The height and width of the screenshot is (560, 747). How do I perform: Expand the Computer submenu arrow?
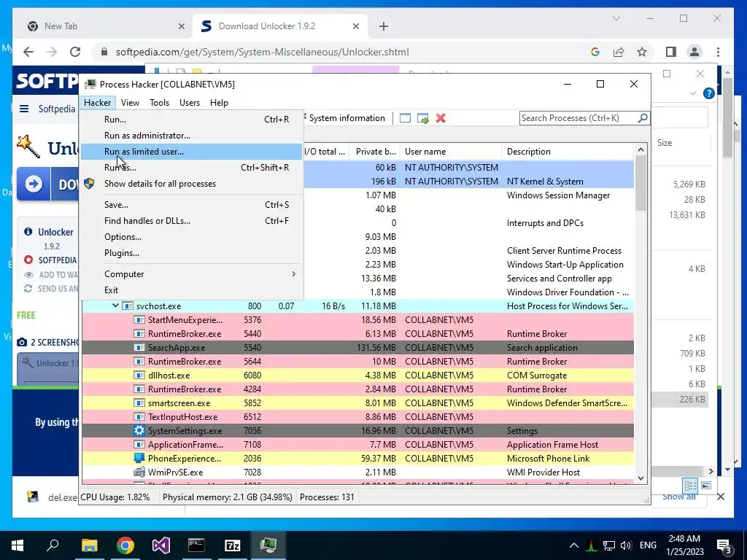click(x=293, y=274)
